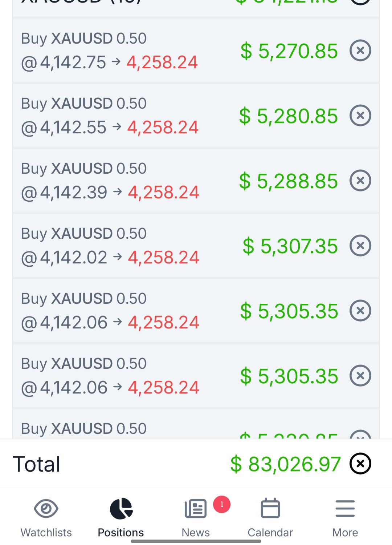
Task: Tap the $5,307.35 profit value
Action: click(x=290, y=246)
